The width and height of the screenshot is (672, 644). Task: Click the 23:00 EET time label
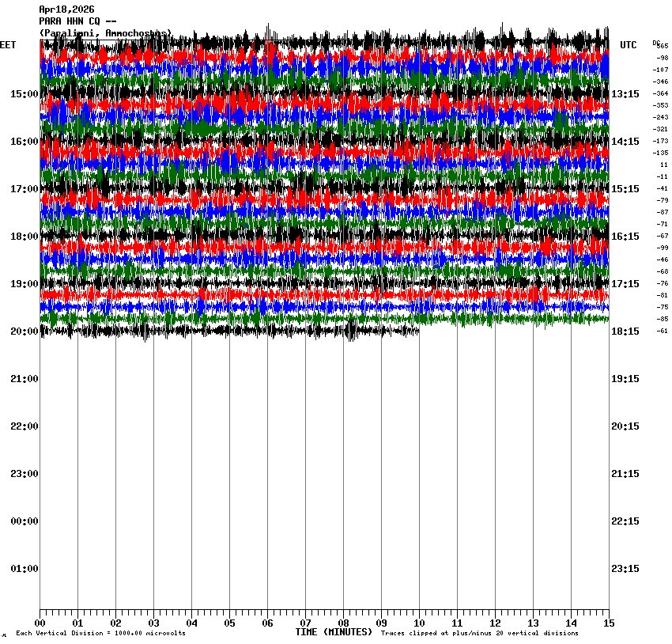coord(24,474)
